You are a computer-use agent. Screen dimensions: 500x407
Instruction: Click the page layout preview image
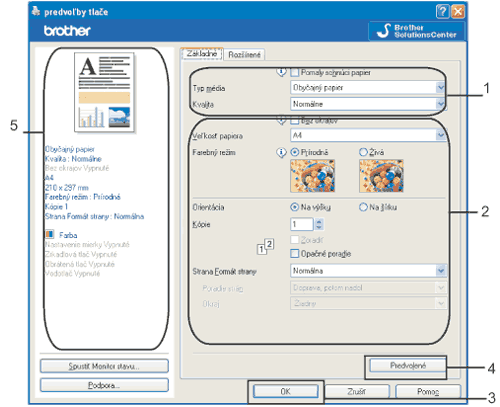point(105,92)
